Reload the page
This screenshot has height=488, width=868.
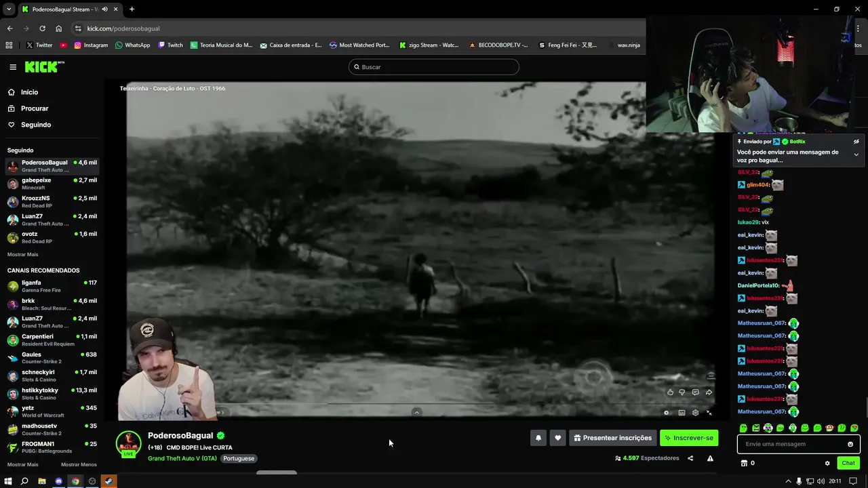[42, 28]
